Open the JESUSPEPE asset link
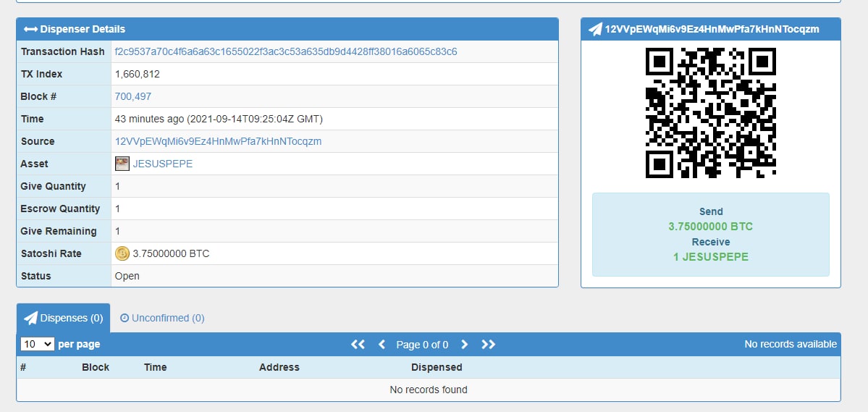The width and height of the screenshot is (868, 412). (x=163, y=164)
